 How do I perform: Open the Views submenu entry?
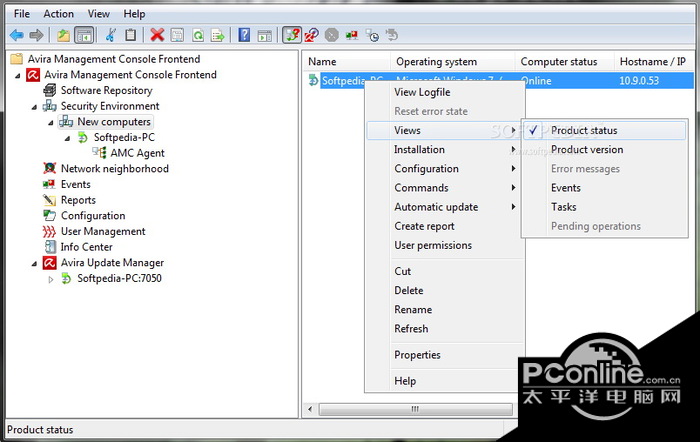[445, 130]
